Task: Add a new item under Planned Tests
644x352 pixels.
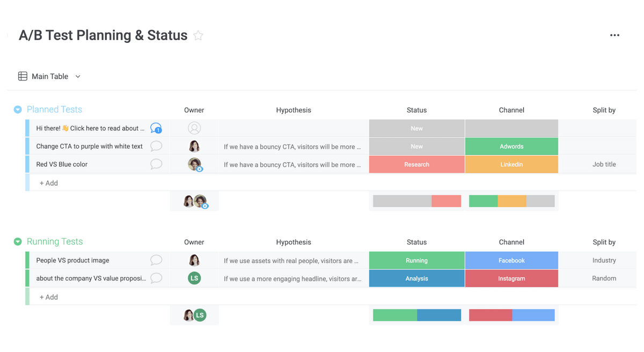Action: click(x=49, y=183)
